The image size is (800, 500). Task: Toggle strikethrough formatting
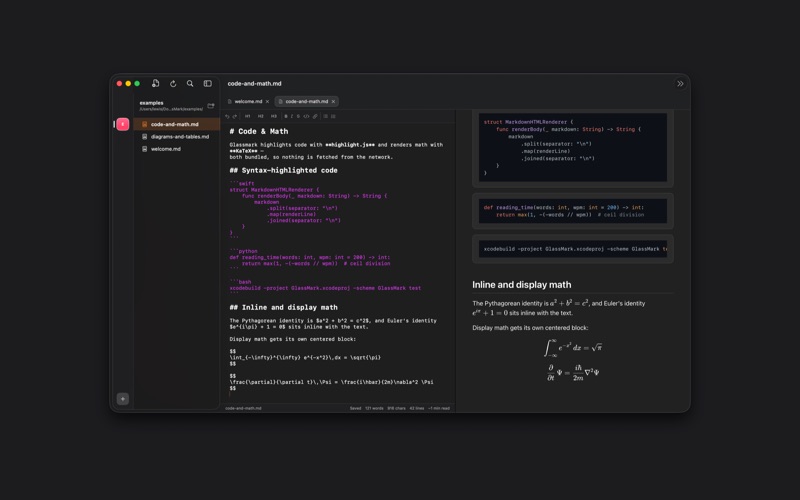pos(298,116)
